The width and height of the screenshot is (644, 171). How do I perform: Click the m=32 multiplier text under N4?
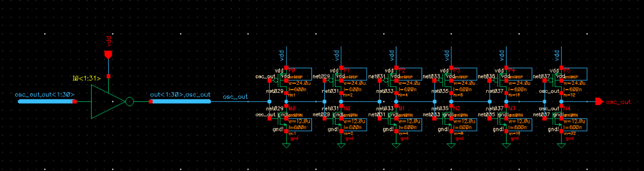[x=570, y=134]
